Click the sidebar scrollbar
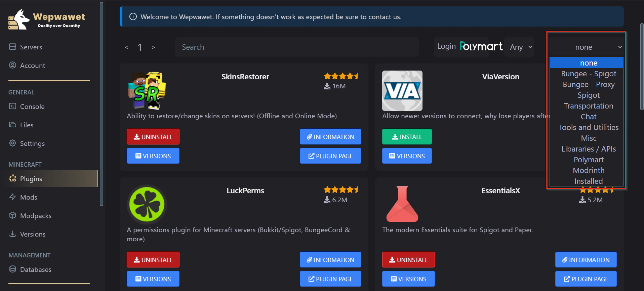This screenshot has width=644, height=291. point(102,103)
